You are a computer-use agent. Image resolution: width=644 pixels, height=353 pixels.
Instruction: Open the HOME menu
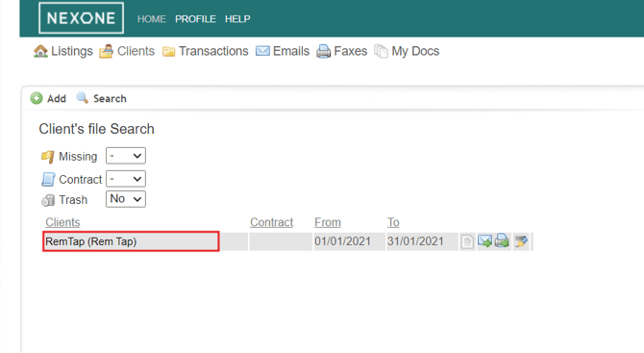coord(152,19)
